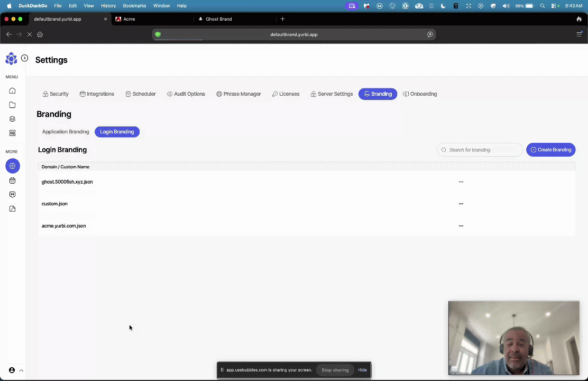Switch to the Application Branding tab

point(66,132)
